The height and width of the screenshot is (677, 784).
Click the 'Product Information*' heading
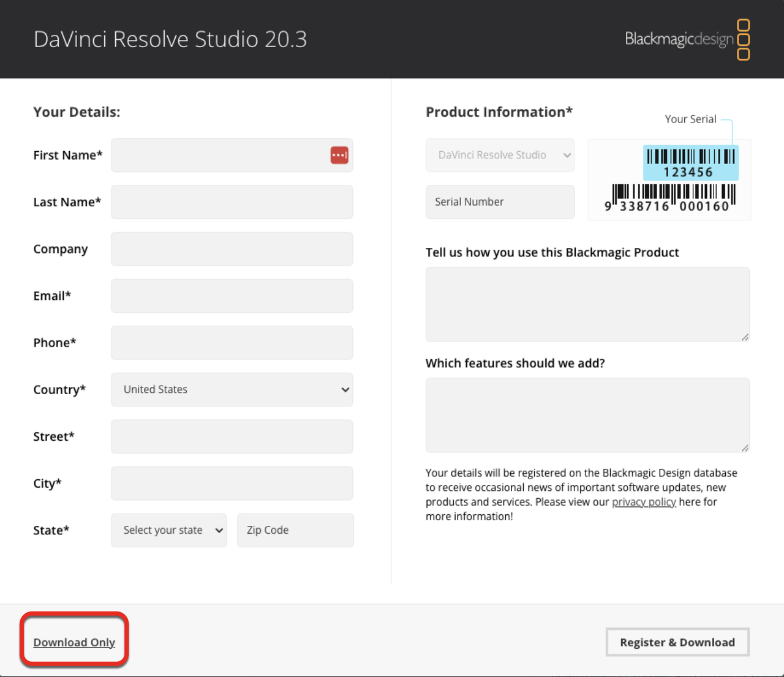click(x=499, y=112)
